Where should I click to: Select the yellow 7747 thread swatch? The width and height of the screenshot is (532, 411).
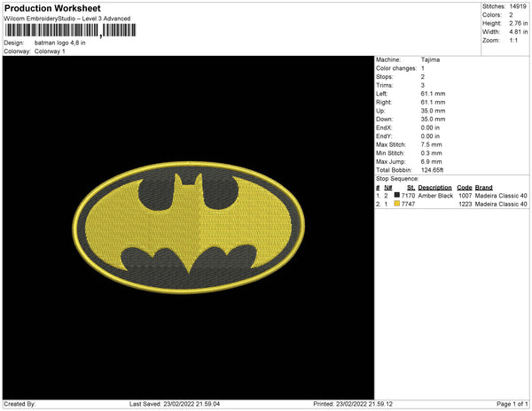(397, 204)
